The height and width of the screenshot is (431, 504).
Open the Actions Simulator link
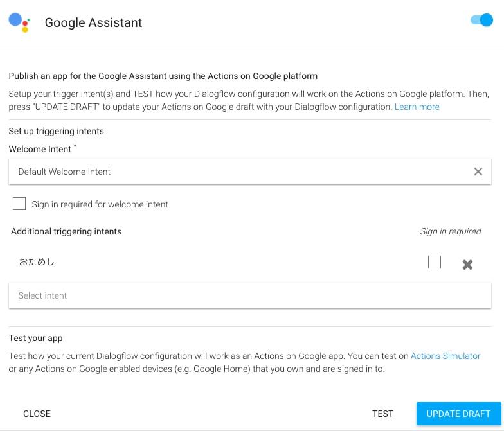pyautogui.click(x=445, y=356)
